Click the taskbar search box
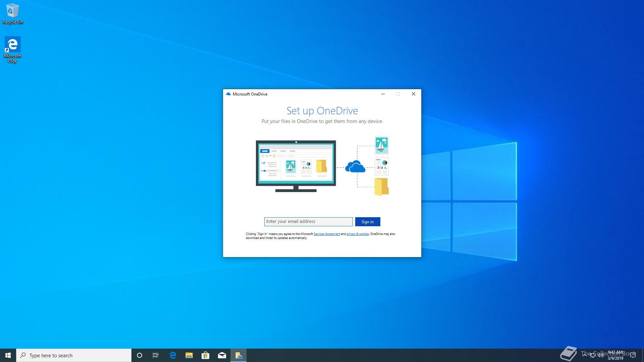 (x=74, y=355)
